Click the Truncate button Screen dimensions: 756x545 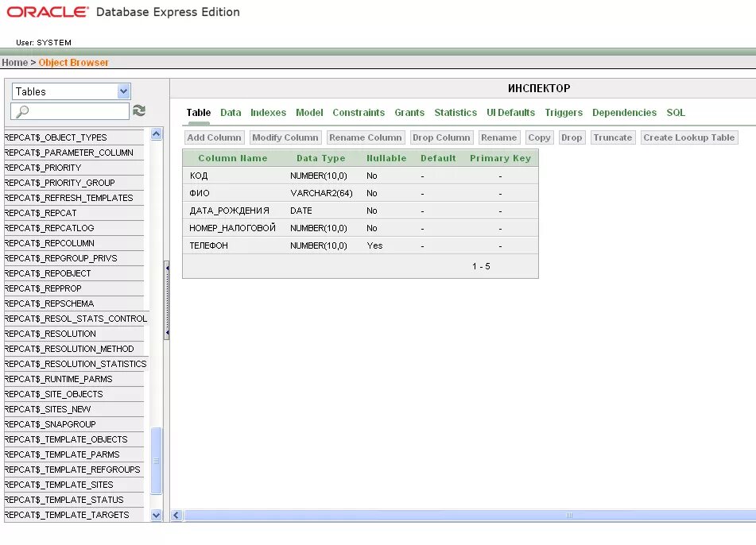click(612, 137)
